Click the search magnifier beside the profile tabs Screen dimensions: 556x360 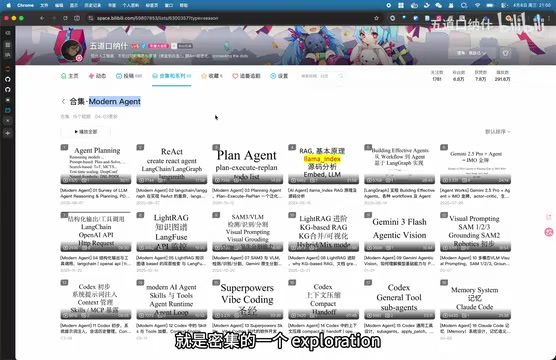(x=340, y=76)
